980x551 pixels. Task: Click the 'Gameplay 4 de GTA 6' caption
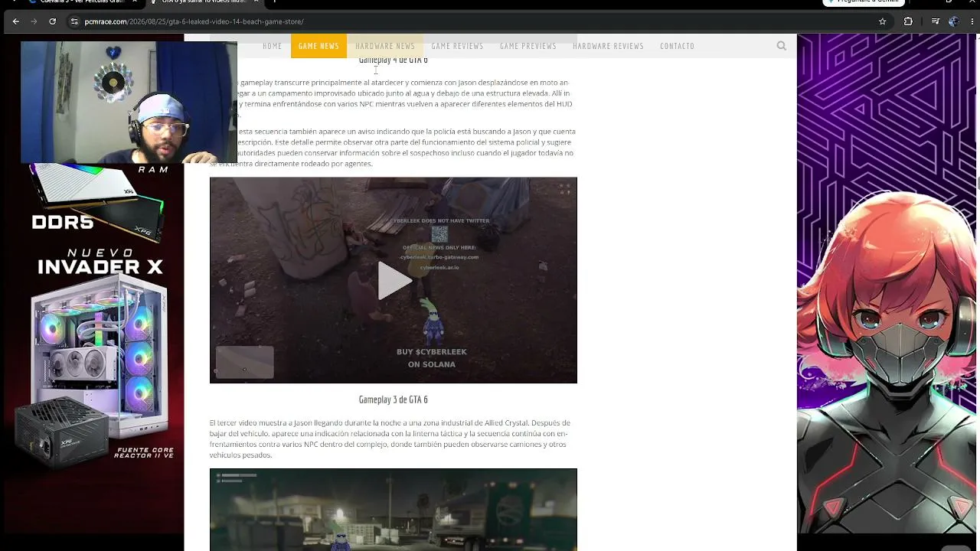[x=394, y=60]
